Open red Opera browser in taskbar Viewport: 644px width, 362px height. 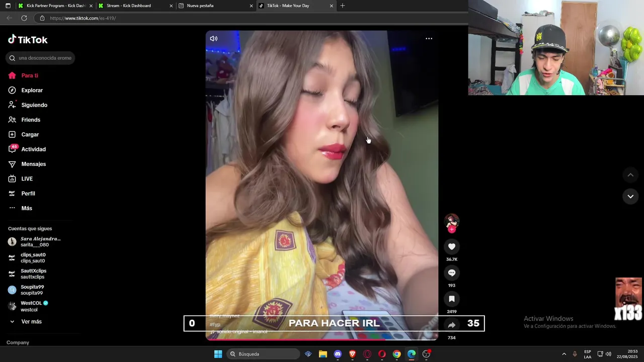coord(382,354)
